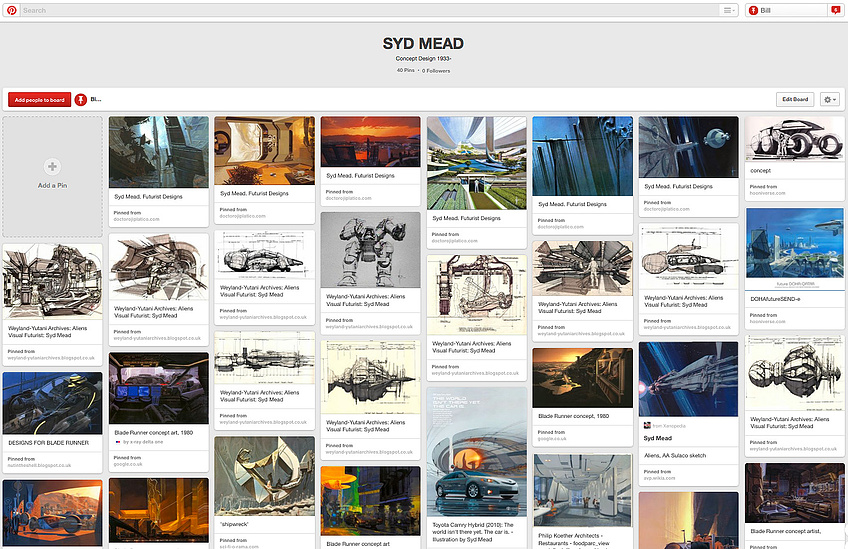Open the 'shipwreck' pin image
The image size is (848, 549).
coord(264,476)
